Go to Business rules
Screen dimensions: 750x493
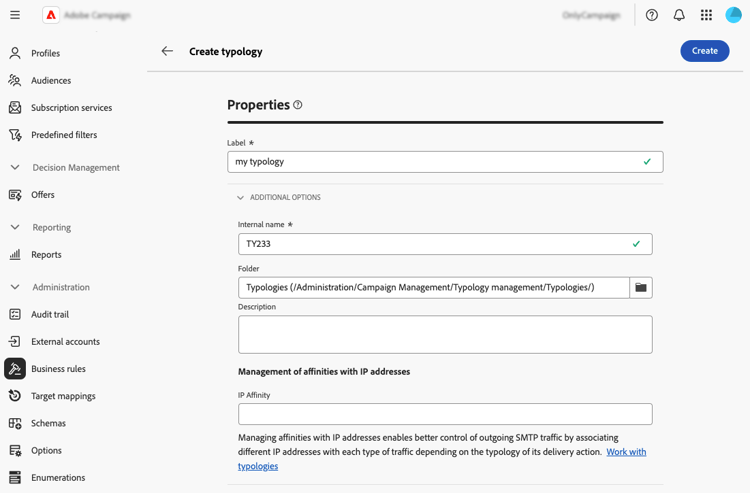click(58, 369)
